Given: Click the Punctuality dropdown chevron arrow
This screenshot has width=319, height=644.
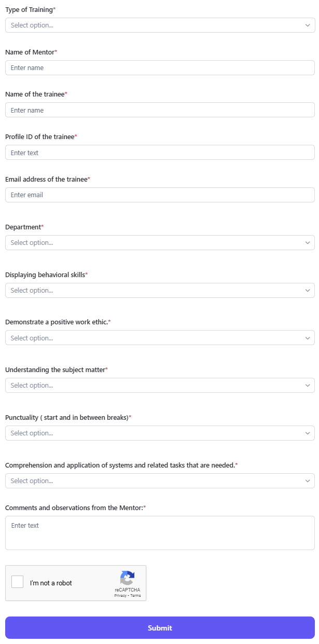Looking at the screenshot, I should pyautogui.click(x=308, y=433).
